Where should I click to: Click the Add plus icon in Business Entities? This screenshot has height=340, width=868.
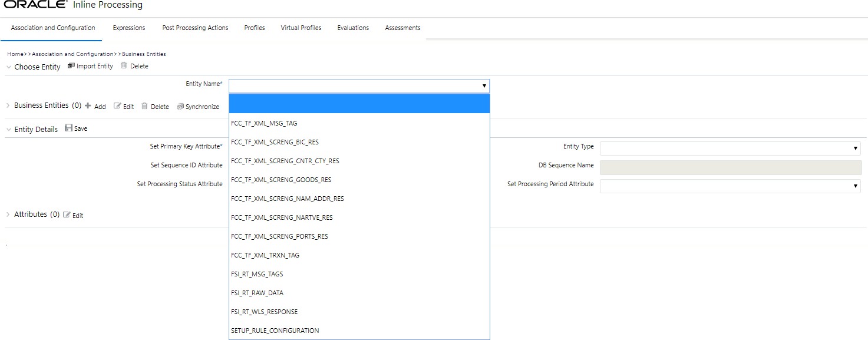[88, 106]
